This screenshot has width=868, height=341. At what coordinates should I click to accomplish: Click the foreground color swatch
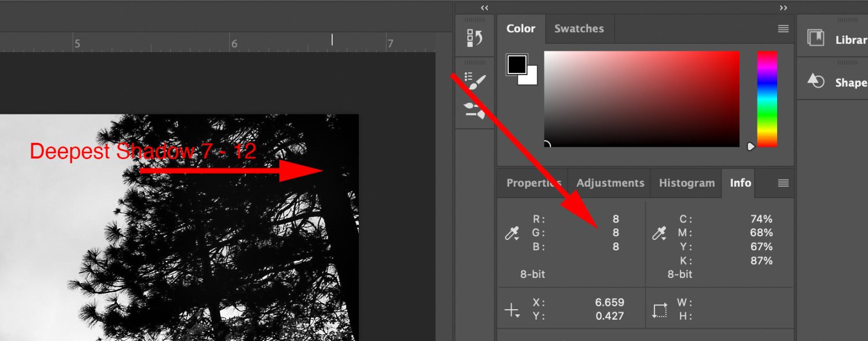(x=517, y=64)
